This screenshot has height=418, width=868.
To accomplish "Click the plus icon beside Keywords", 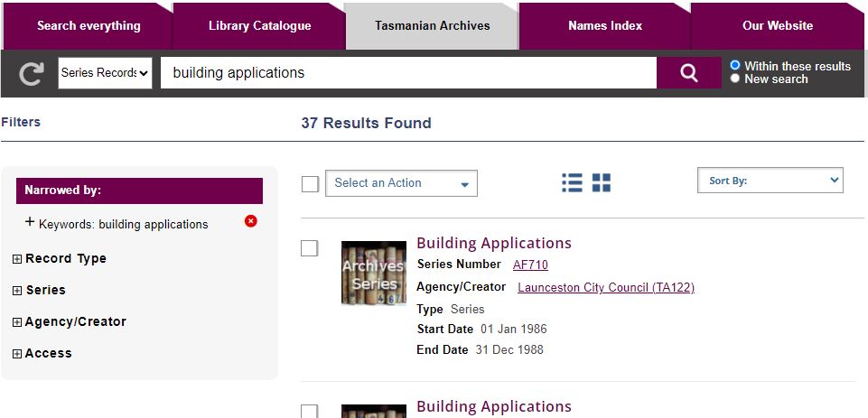I will 30,222.
